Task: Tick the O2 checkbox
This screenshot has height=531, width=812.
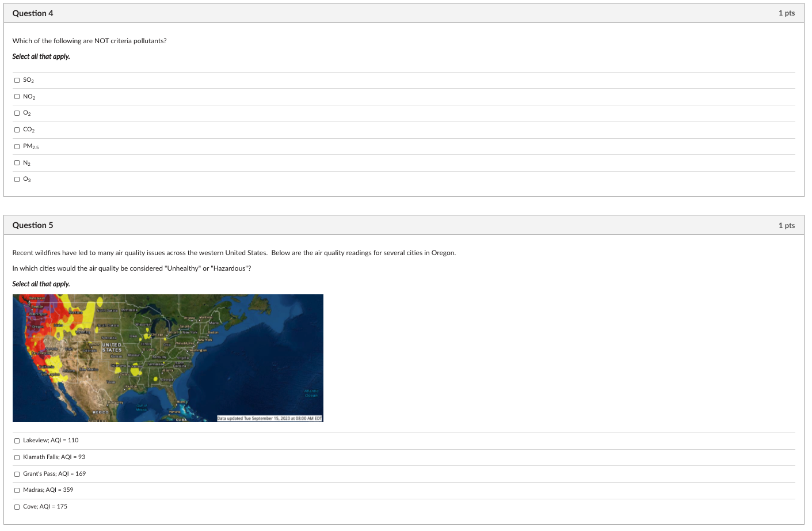Action: coord(17,113)
